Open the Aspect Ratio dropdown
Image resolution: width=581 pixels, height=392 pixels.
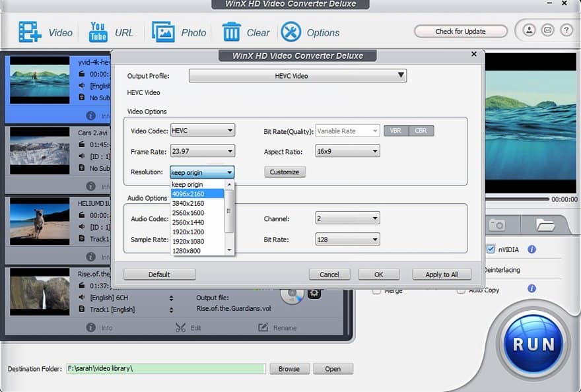[x=347, y=152]
